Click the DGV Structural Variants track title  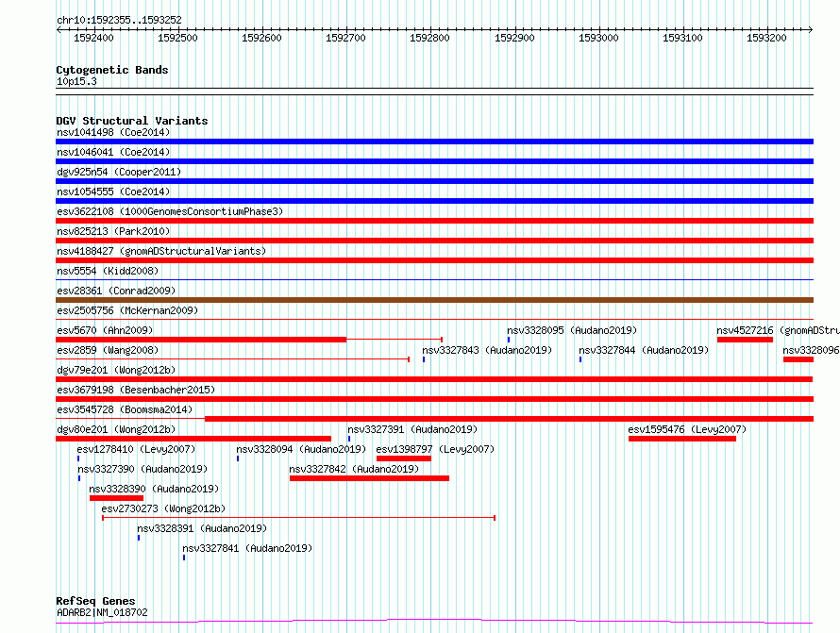tap(132, 121)
